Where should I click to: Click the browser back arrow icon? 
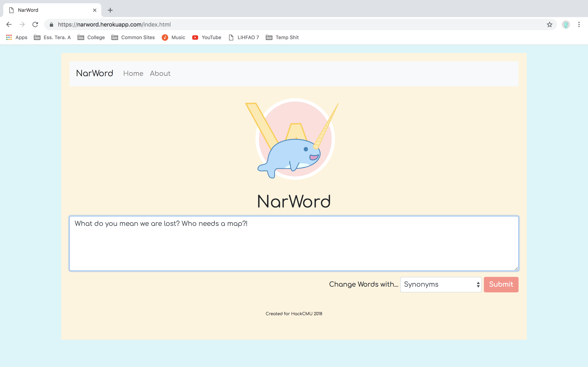click(9, 24)
